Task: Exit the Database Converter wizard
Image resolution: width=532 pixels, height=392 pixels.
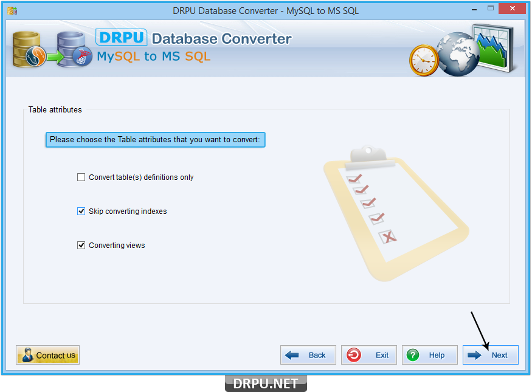Action: pos(369,355)
